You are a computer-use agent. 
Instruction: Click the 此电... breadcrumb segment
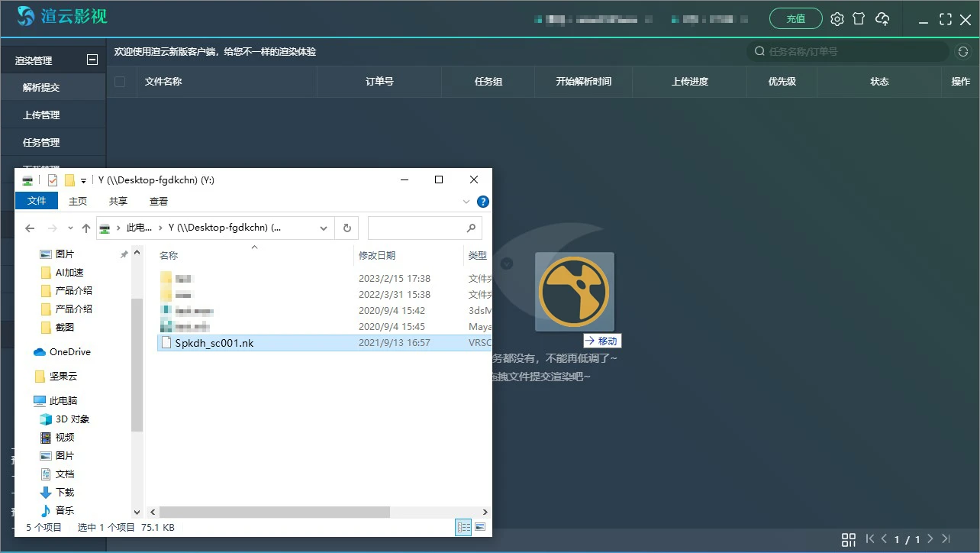[x=139, y=228]
